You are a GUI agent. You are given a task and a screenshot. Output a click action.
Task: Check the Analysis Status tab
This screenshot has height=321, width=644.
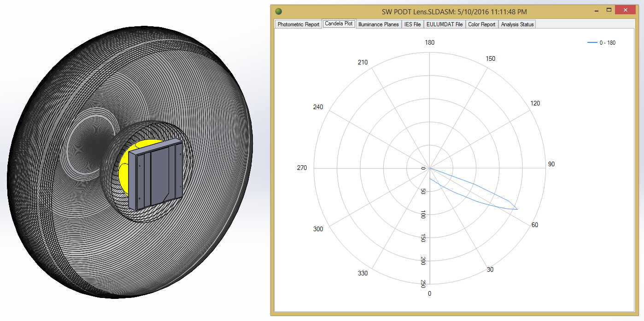click(x=517, y=24)
